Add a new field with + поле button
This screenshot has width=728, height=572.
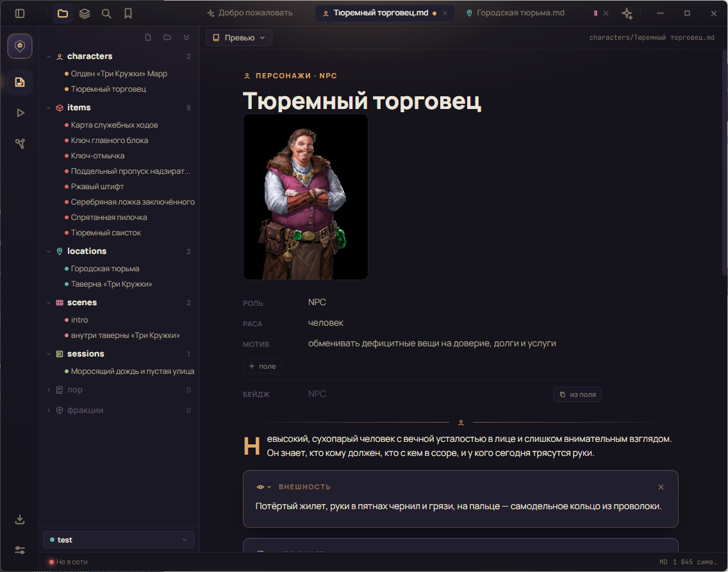(x=262, y=366)
